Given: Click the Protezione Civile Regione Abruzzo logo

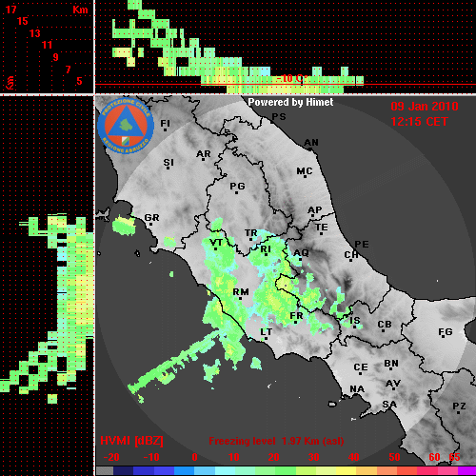Looking at the screenshot, I should 126,126.
